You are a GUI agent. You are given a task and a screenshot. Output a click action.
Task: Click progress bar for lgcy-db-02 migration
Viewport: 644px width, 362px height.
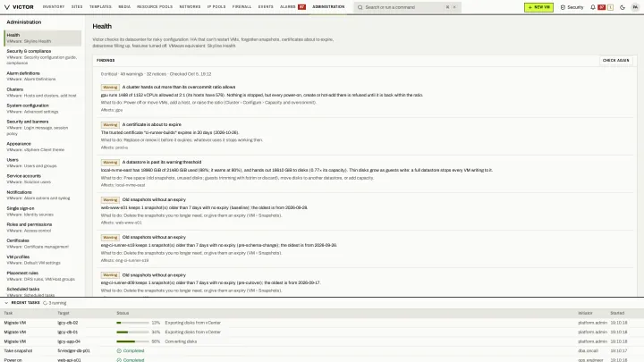coord(132,323)
